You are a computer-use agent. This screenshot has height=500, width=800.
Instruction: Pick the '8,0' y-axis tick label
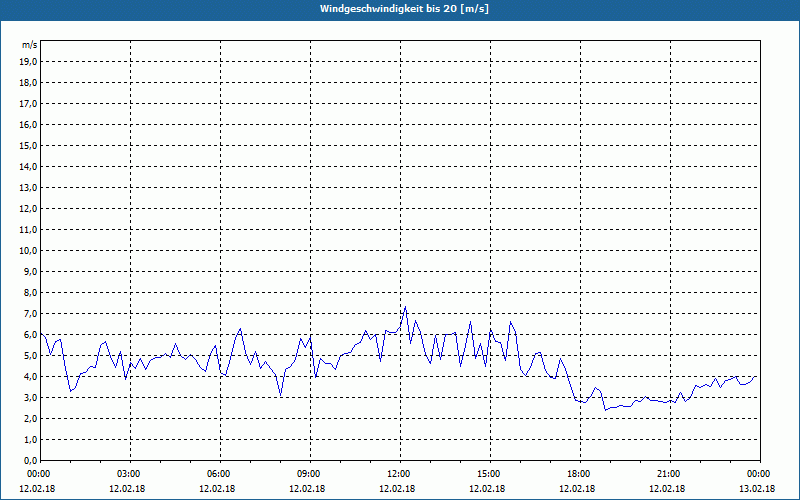click(30, 293)
